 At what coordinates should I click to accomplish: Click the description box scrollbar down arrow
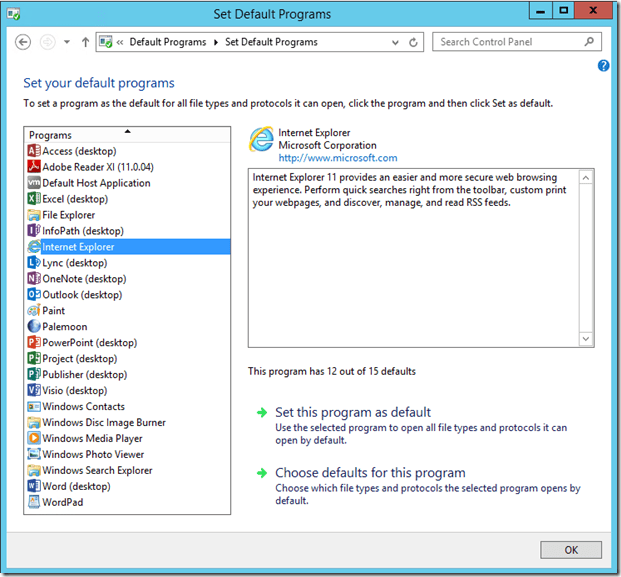tap(586, 340)
